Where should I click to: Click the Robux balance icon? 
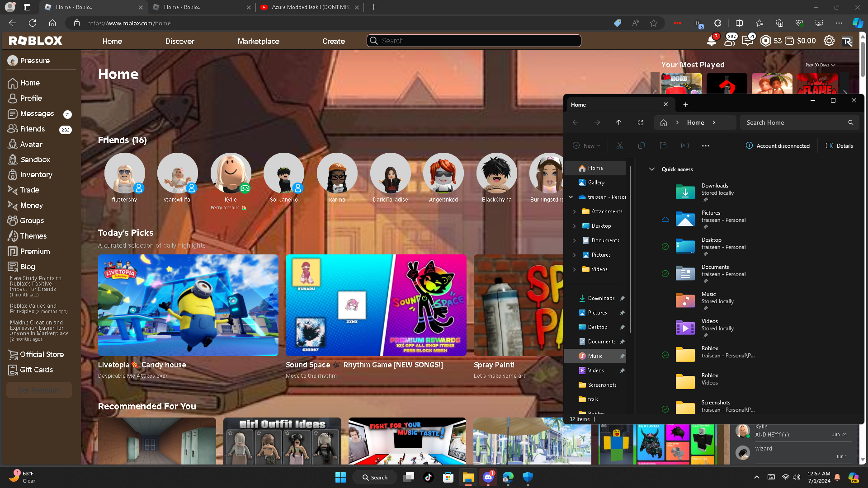[766, 41]
